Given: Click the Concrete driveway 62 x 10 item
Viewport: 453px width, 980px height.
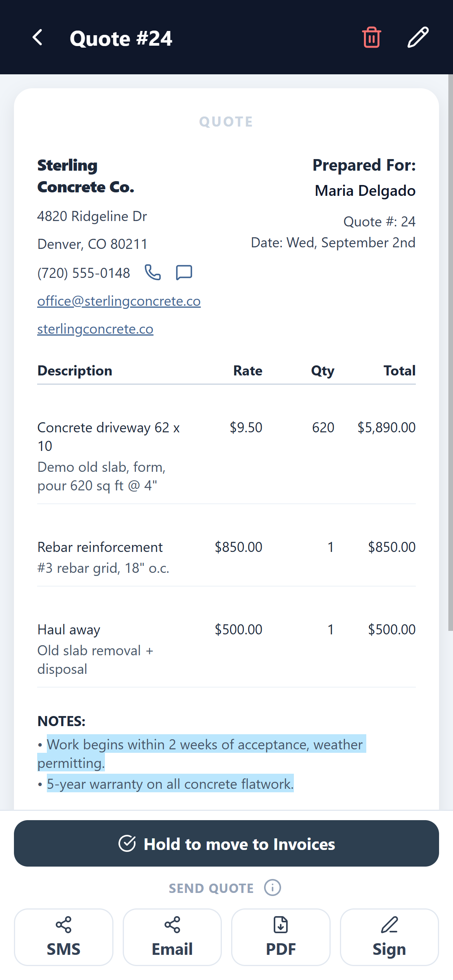Looking at the screenshot, I should [x=108, y=437].
